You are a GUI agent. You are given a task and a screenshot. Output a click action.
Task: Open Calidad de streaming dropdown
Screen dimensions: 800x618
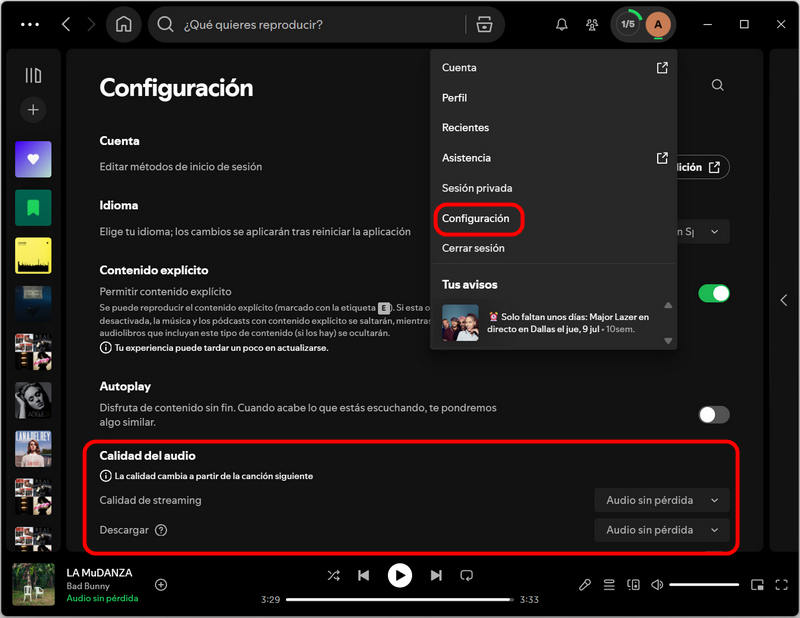662,500
